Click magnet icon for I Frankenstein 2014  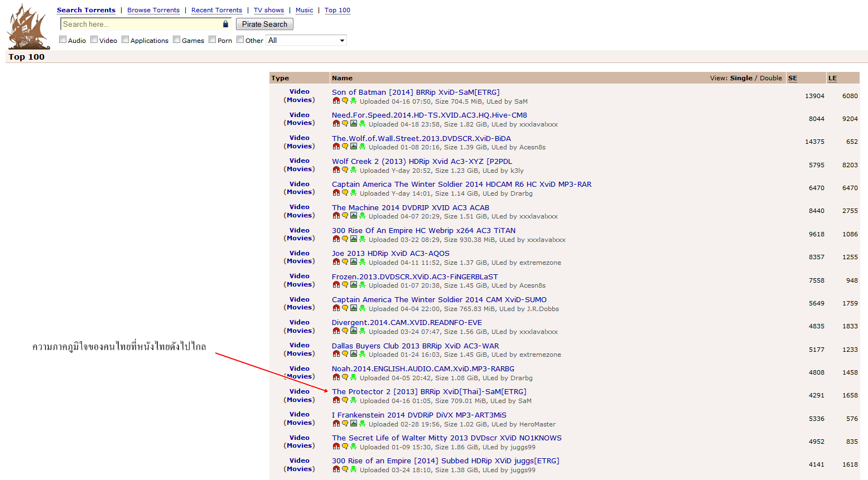click(x=336, y=424)
